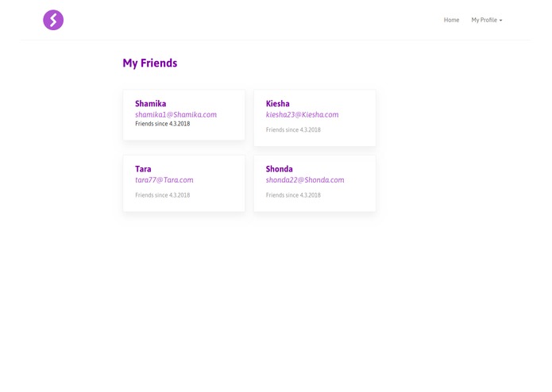Image resolution: width=552 pixels, height=392 pixels.
Task: Open Shonda's friend card name
Action: (x=279, y=169)
